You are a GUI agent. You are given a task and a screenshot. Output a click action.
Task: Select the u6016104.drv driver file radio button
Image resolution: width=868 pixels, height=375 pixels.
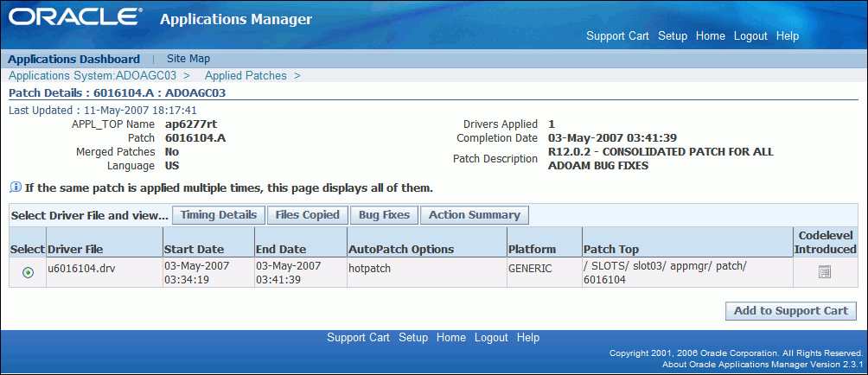pyautogui.click(x=28, y=272)
